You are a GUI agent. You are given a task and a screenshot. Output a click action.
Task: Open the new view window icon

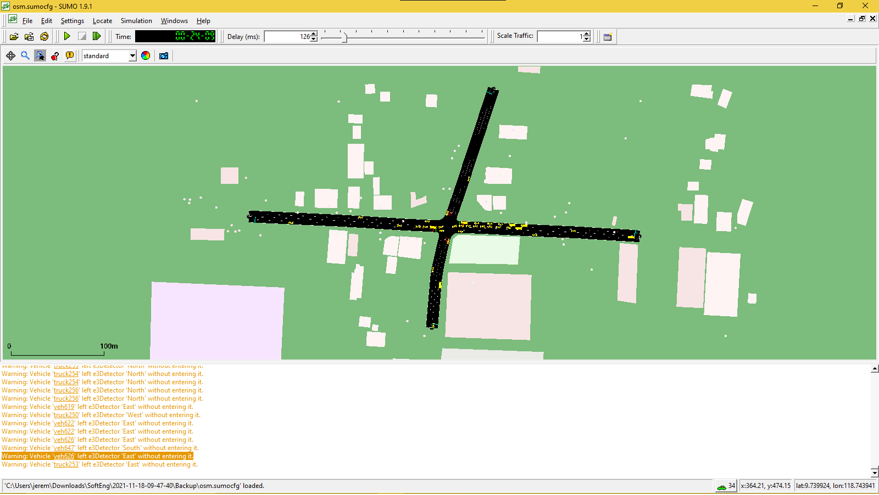click(x=607, y=37)
